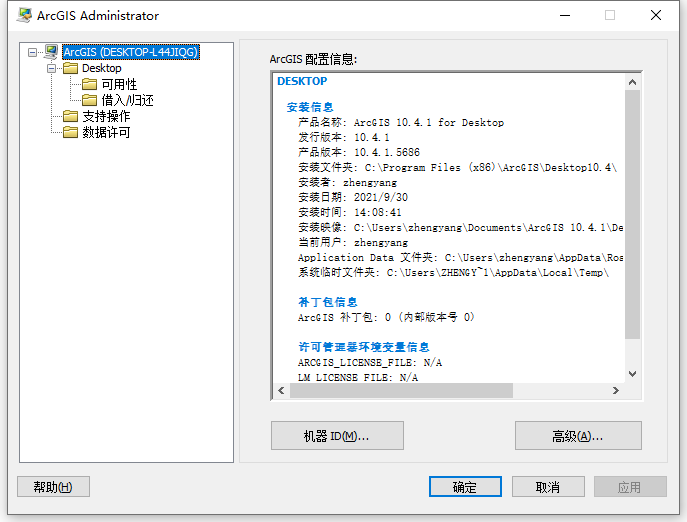
Task: Select the 借入/归还 tree item
Action: coord(127,100)
